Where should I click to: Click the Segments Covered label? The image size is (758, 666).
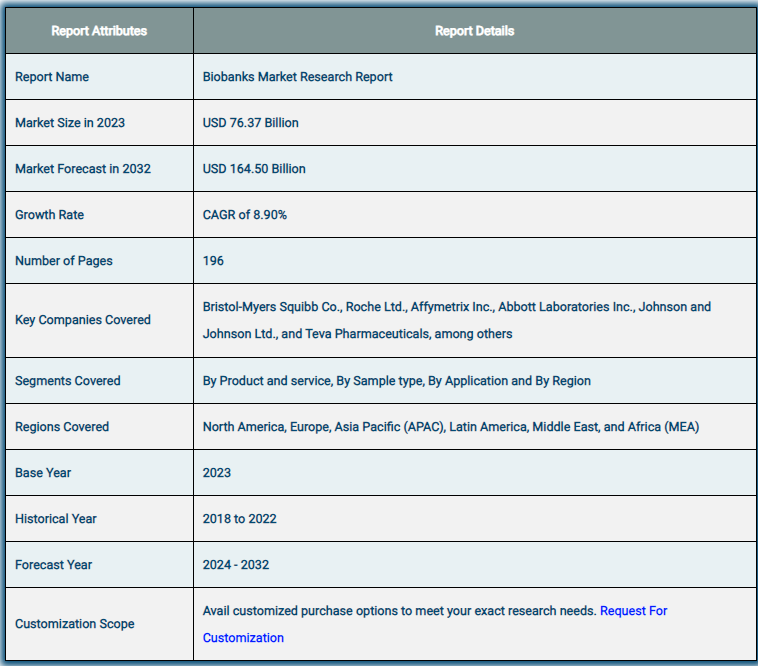click(x=68, y=381)
